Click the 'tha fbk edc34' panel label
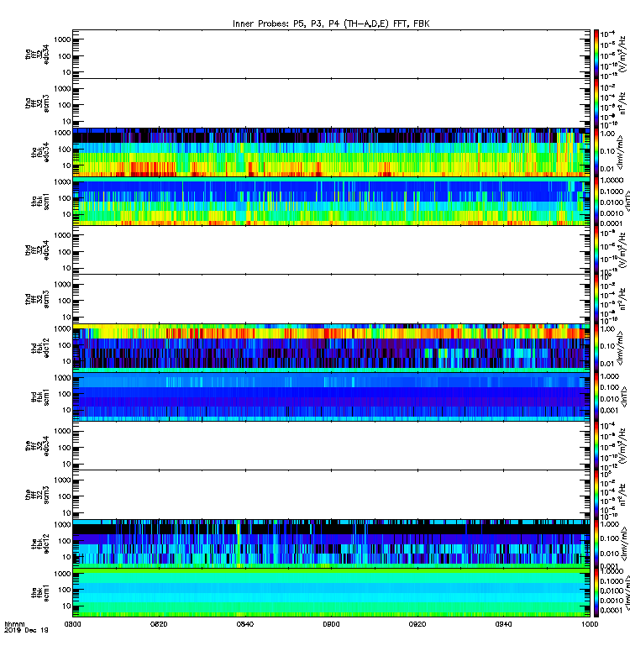 tap(40, 152)
